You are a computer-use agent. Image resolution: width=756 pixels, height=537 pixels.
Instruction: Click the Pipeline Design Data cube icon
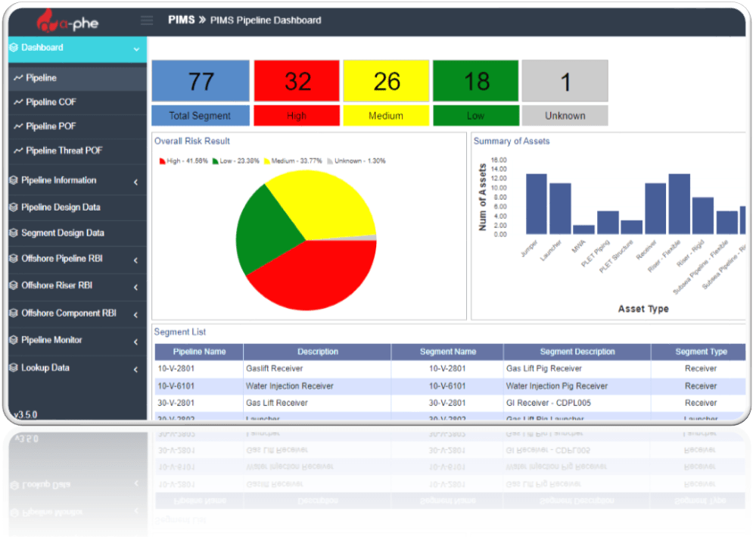(14, 208)
